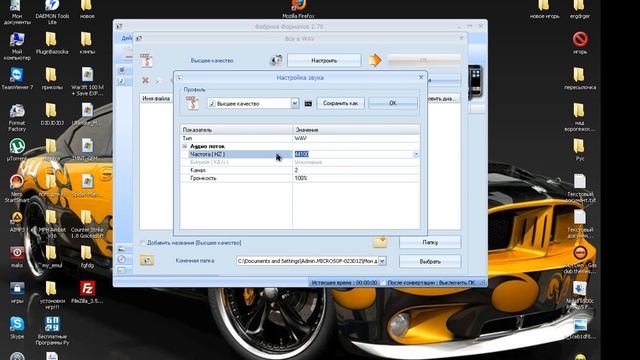The width and height of the screenshot is (640, 360).
Task: Click the WAV format icon in Все в WAV window
Action: click(147, 60)
